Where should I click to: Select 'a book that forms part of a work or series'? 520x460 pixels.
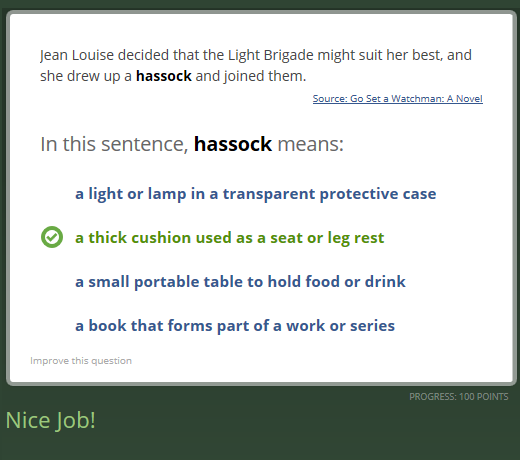[x=235, y=326]
